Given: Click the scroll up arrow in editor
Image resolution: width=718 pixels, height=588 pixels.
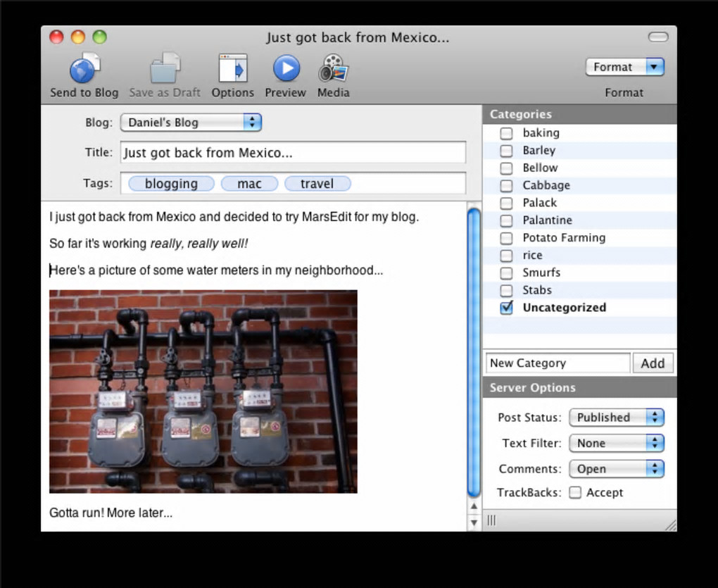Looking at the screenshot, I should pyautogui.click(x=474, y=506).
